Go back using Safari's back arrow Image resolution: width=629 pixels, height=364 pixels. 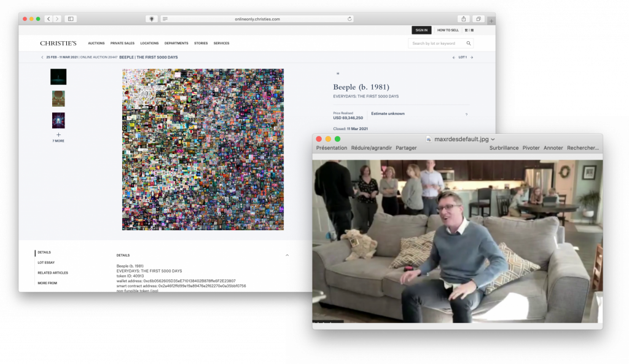(x=49, y=19)
